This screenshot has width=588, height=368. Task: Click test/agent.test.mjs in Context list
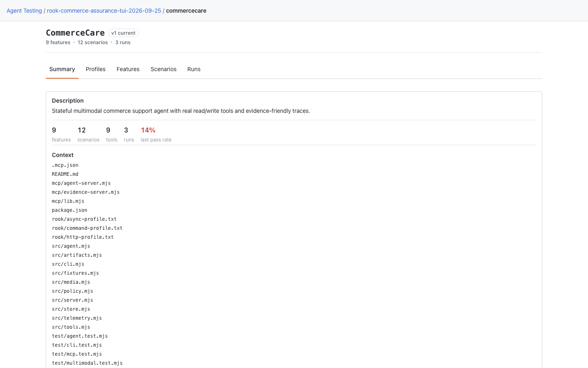pyautogui.click(x=80, y=336)
